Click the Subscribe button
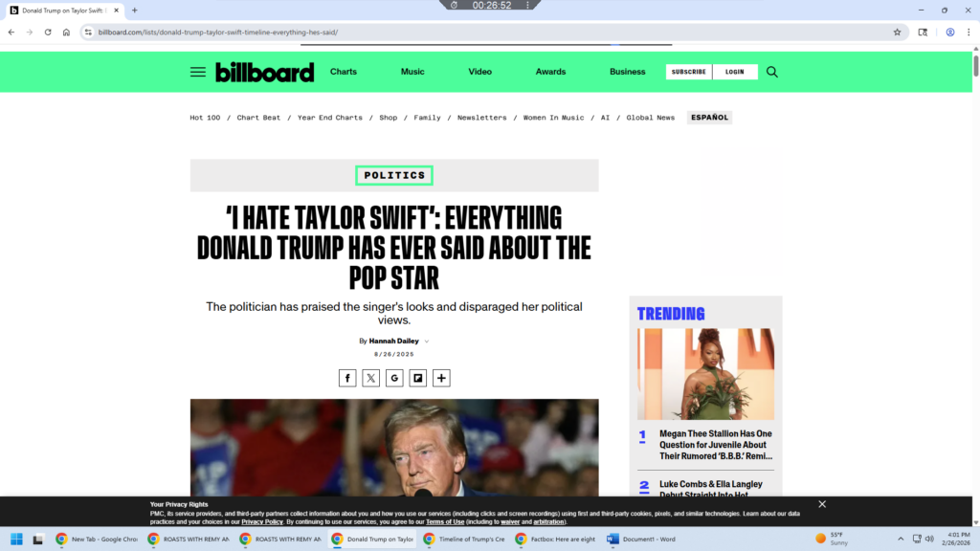 click(x=688, y=72)
